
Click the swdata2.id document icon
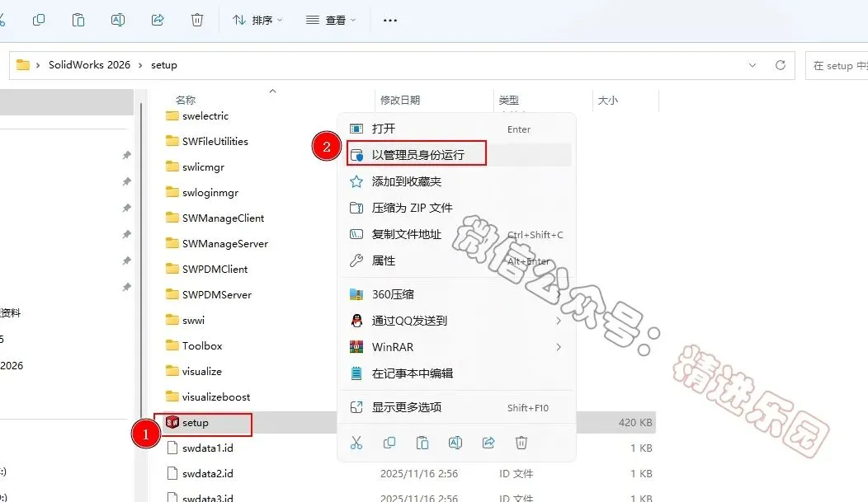click(x=172, y=473)
